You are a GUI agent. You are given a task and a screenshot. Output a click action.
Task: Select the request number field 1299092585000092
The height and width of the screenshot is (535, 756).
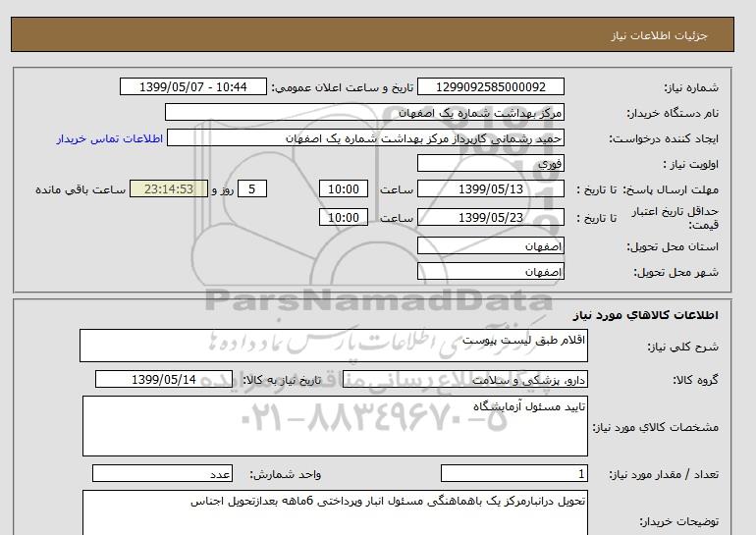[x=490, y=86]
